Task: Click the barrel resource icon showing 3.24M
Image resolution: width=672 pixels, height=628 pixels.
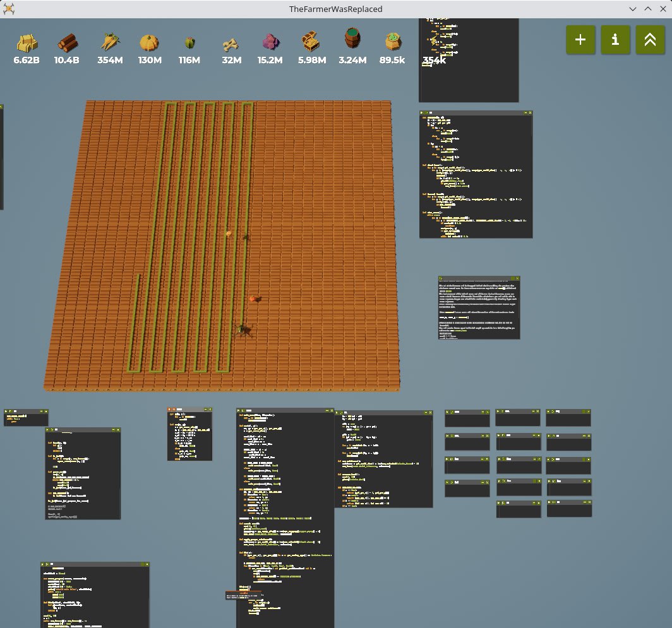Action: click(x=353, y=39)
